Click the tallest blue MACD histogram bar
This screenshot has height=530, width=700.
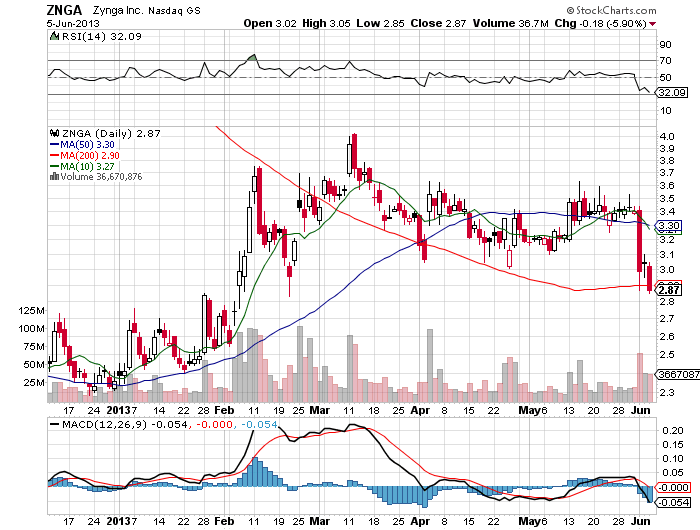(255, 471)
